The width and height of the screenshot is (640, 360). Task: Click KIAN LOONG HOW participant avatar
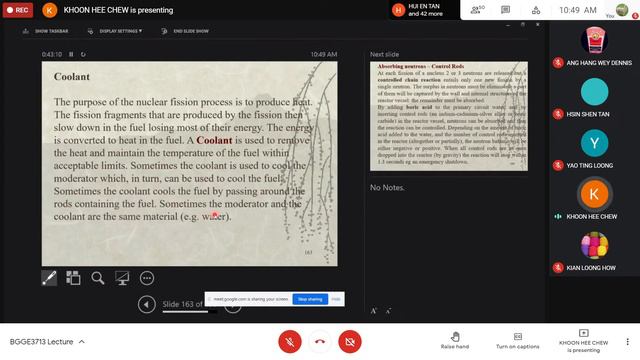pos(594,245)
